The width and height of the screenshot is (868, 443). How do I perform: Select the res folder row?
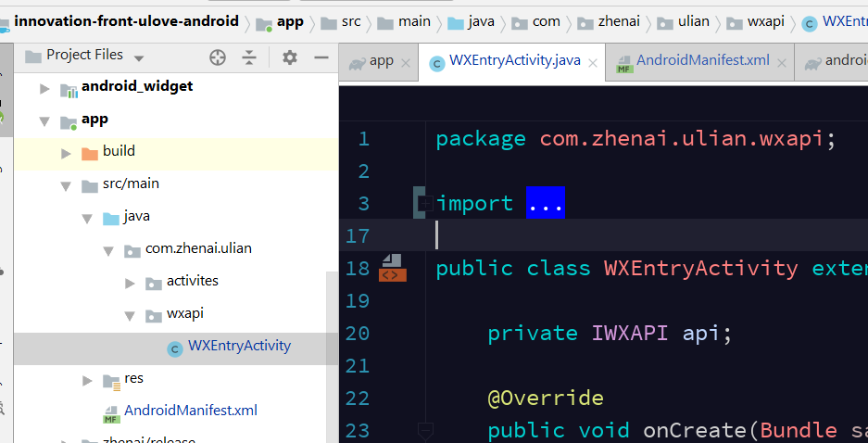[x=176, y=381]
